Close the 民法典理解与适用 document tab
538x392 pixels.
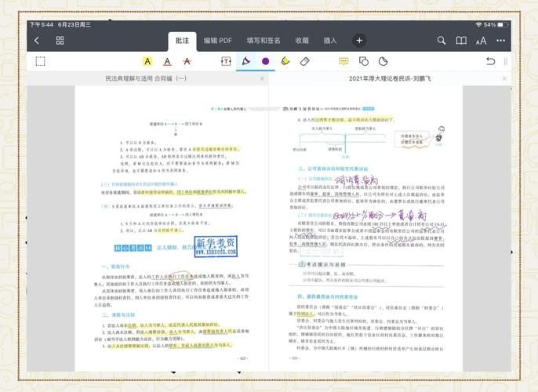click(x=262, y=78)
